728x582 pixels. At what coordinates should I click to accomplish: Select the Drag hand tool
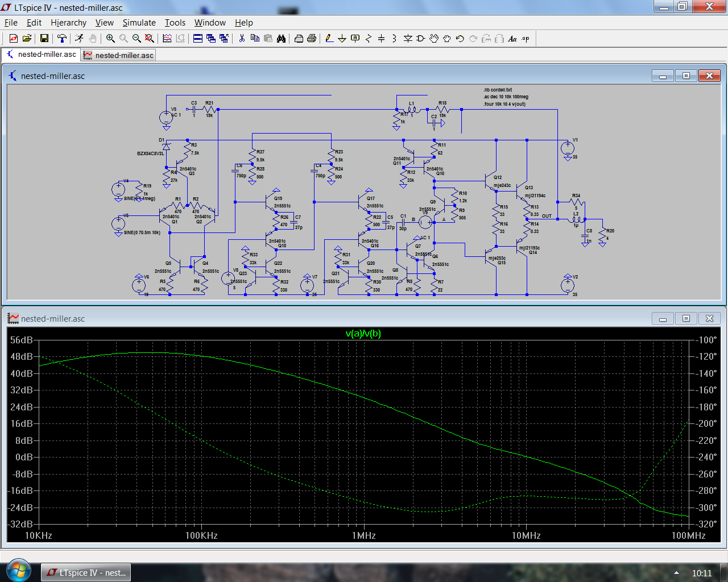(x=447, y=39)
